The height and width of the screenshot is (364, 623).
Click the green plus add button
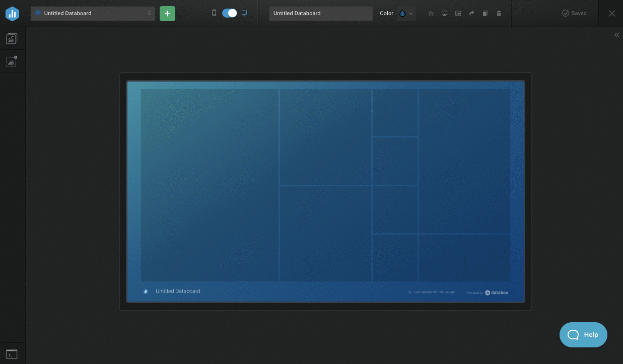click(x=167, y=14)
